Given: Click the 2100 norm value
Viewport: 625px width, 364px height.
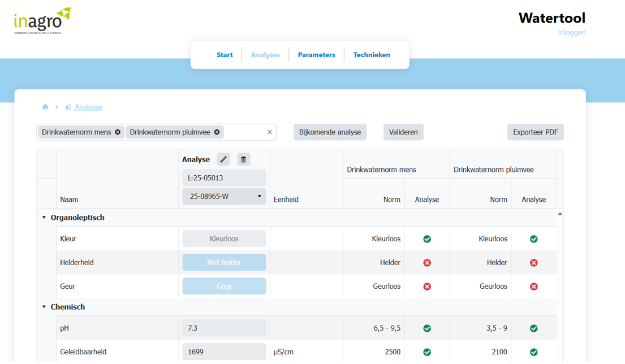Looking at the screenshot, I should tap(499, 352).
